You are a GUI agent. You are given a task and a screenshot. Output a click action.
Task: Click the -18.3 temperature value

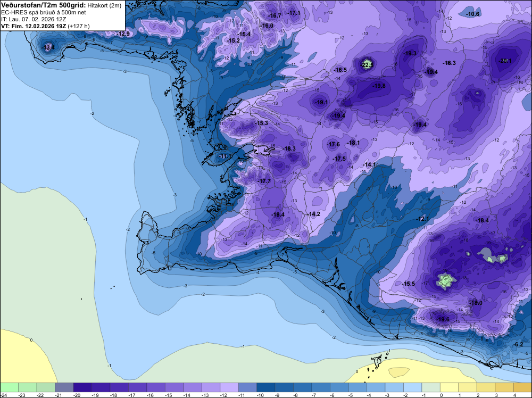[x=289, y=148]
